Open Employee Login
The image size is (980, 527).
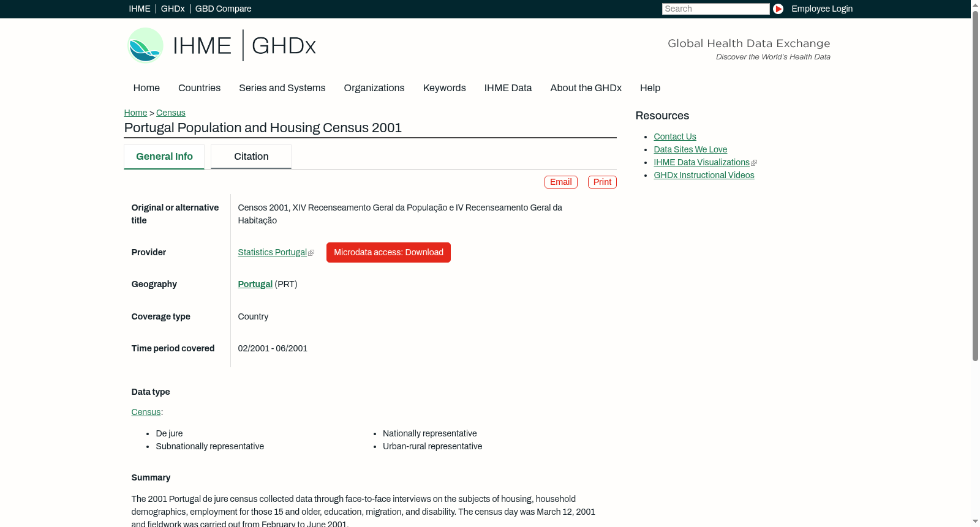tap(822, 9)
